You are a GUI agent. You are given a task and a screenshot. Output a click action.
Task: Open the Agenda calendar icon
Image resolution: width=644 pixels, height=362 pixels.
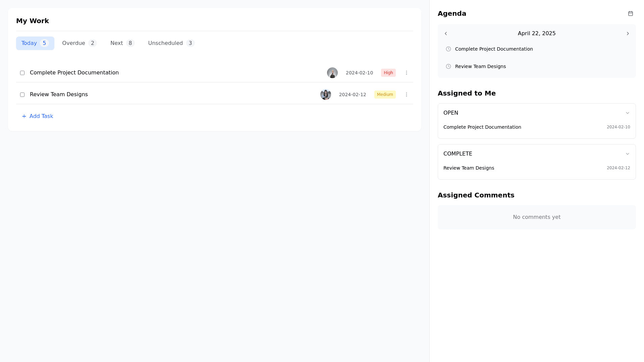click(x=630, y=13)
